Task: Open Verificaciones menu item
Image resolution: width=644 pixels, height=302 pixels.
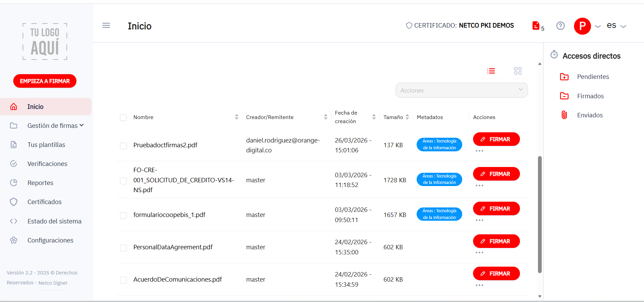Action: point(47,164)
